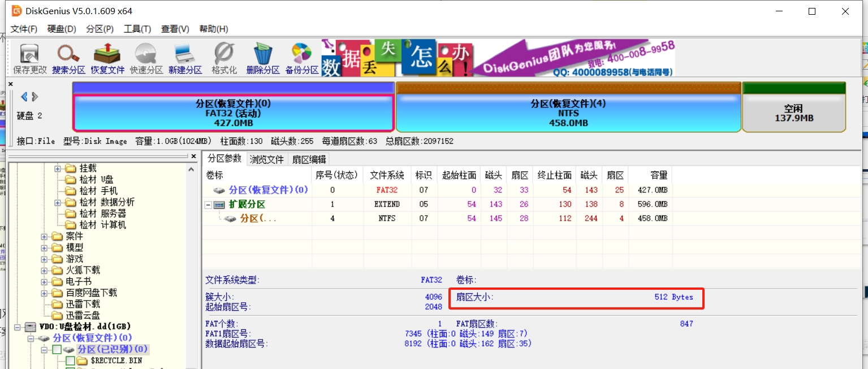Switch to the 扇区编辑 tab
Image resolution: width=868 pixels, height=369 pixels.
tap(309, 160)
